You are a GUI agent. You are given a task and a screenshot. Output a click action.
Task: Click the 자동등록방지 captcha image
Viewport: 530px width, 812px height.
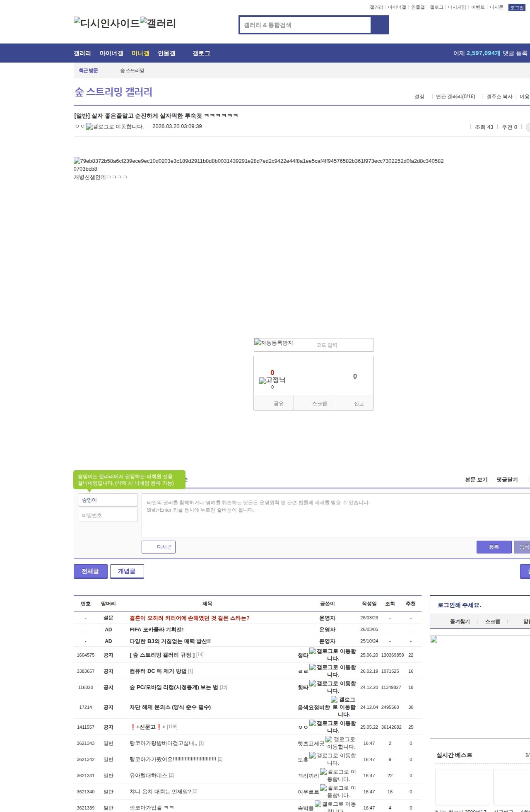pos(274,343)
